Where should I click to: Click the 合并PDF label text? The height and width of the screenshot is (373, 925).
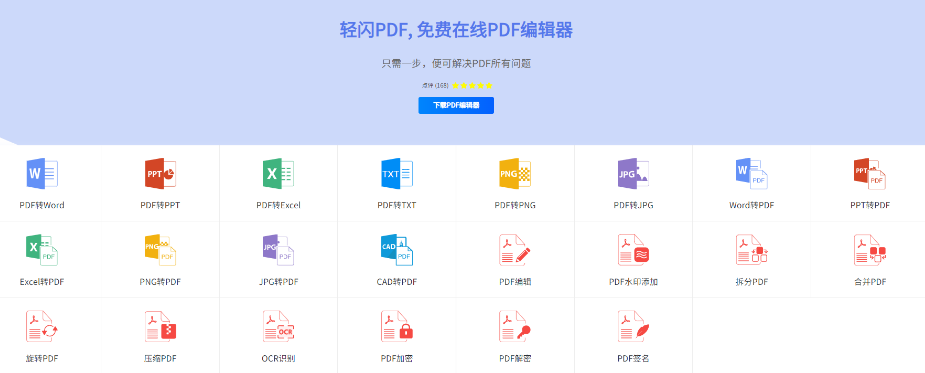(870, 282)
